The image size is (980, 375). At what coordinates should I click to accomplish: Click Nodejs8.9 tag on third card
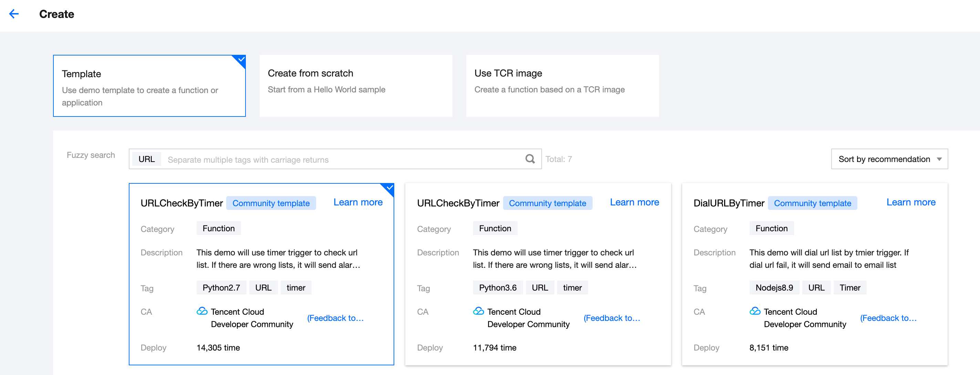[x=774, y=288]
